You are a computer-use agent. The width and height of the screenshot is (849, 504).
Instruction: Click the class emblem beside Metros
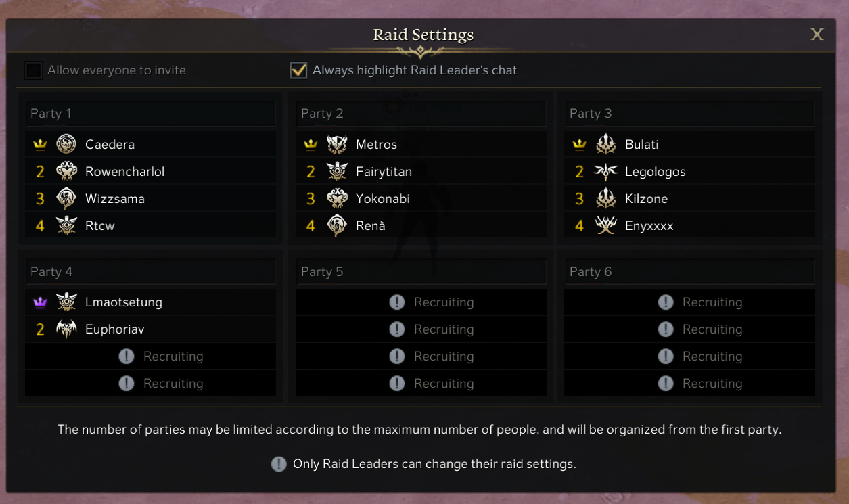(337, 144)
